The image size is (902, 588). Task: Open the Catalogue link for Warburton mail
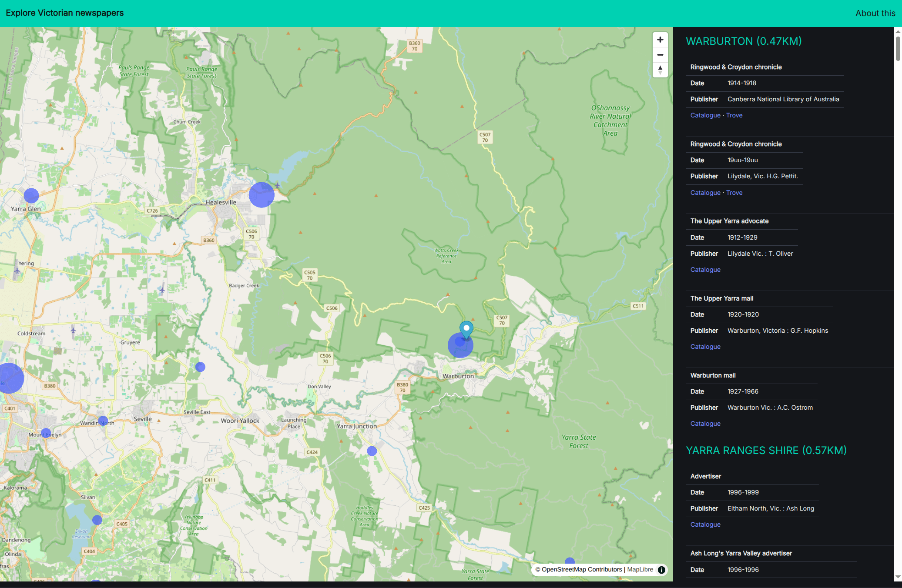[705, 424]
